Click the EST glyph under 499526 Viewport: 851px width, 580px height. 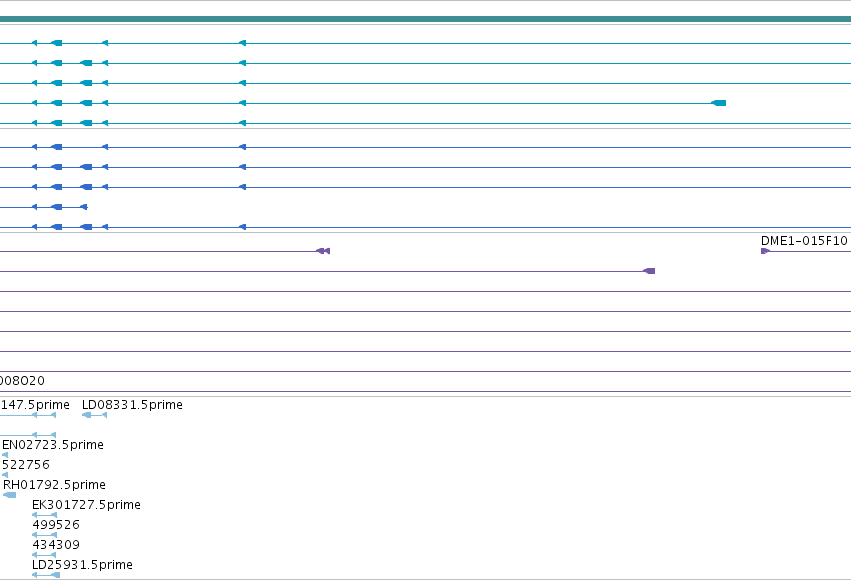point(45,535)
